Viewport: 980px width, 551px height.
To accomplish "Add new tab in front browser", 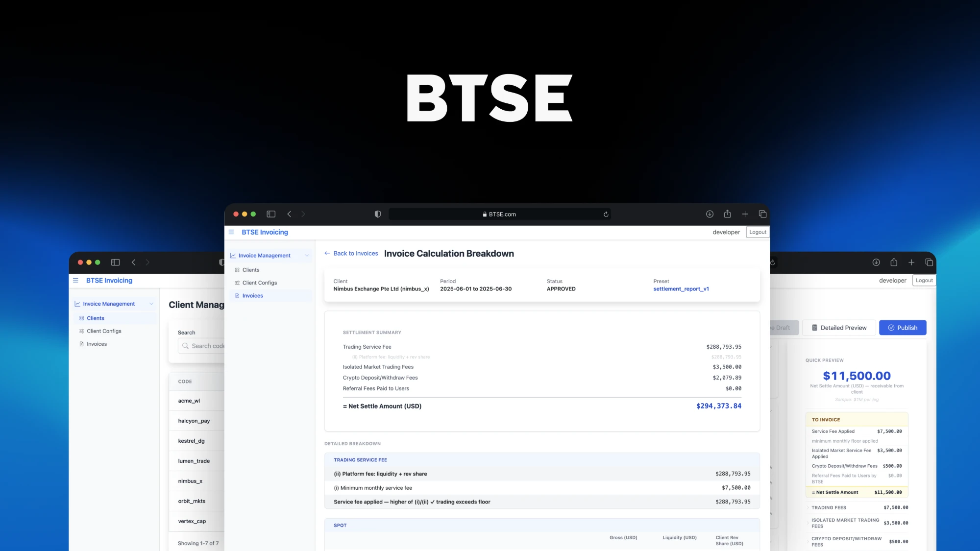I will tap(745, 214).
